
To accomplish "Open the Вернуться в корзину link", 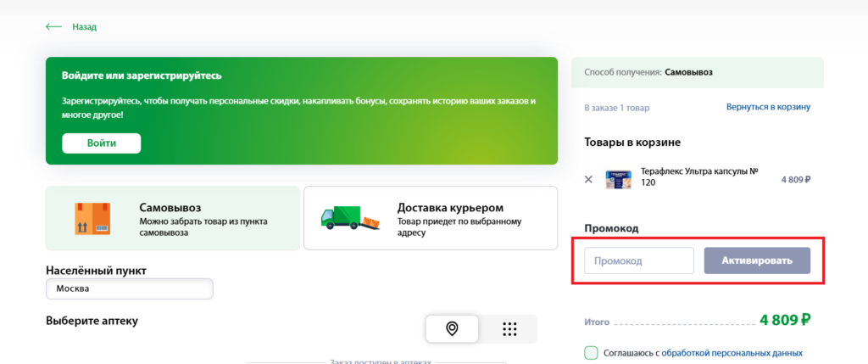I will click(x=768, y=107).
